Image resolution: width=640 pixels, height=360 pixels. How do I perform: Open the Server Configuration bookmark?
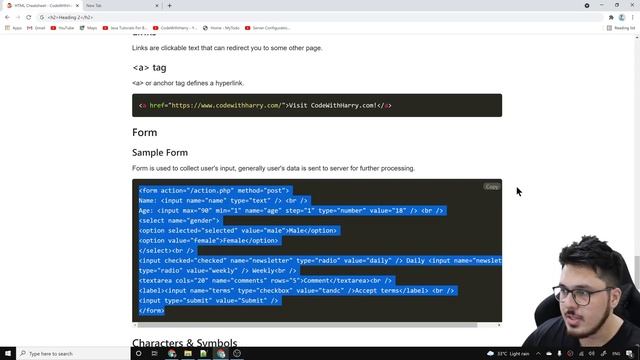pos(268,28)
